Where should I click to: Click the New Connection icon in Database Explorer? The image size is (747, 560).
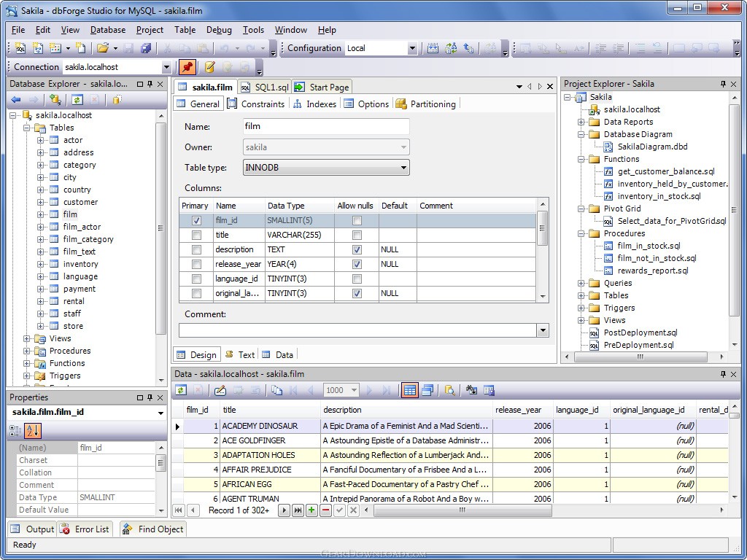(55, 99)
